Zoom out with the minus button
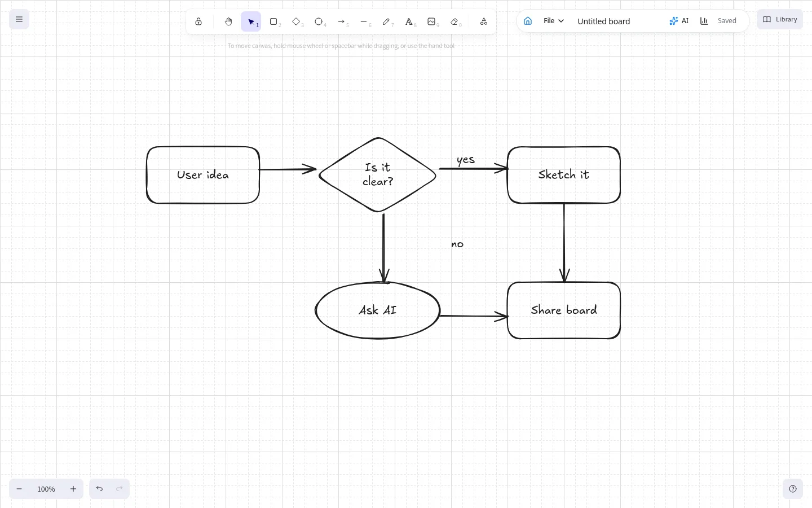 point(19,489)
